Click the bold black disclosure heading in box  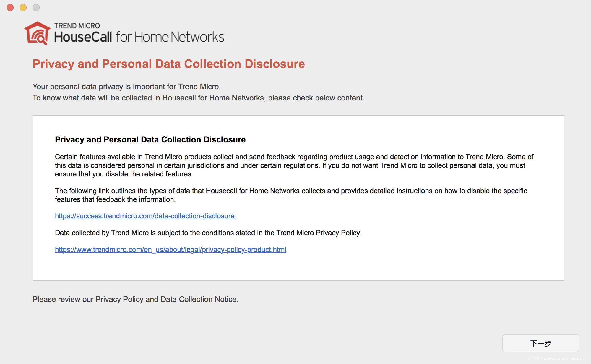[x=150, y=139]
